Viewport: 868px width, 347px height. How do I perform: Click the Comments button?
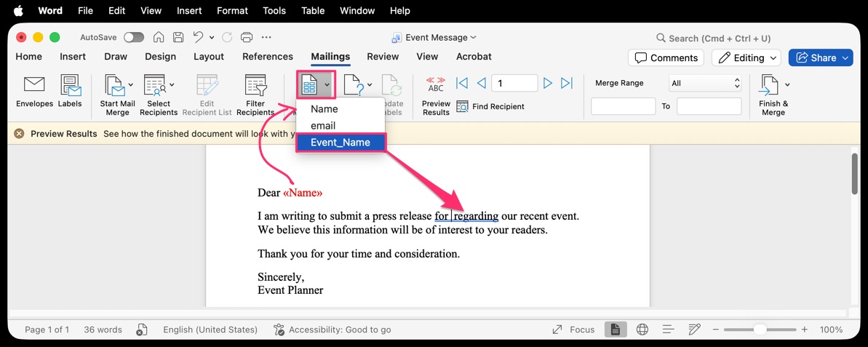[x=666, y=58]
